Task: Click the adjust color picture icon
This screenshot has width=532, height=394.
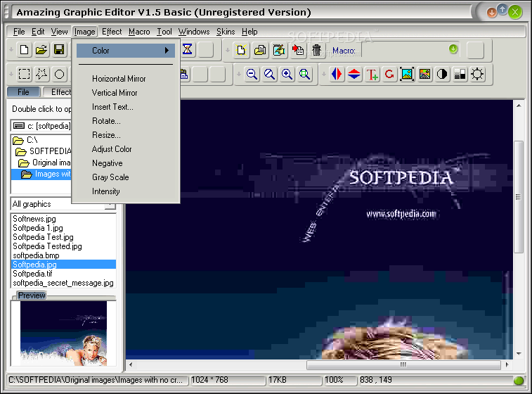Action: [x=424, y=74]
